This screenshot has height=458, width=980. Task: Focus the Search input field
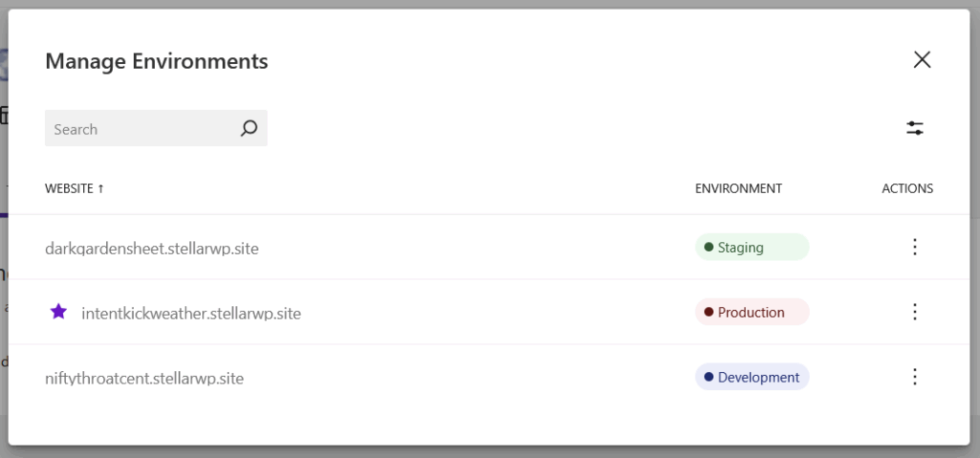[139, 129]
